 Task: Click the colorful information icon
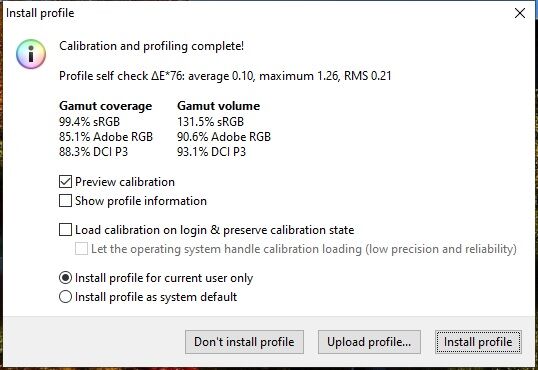point(31,54)
